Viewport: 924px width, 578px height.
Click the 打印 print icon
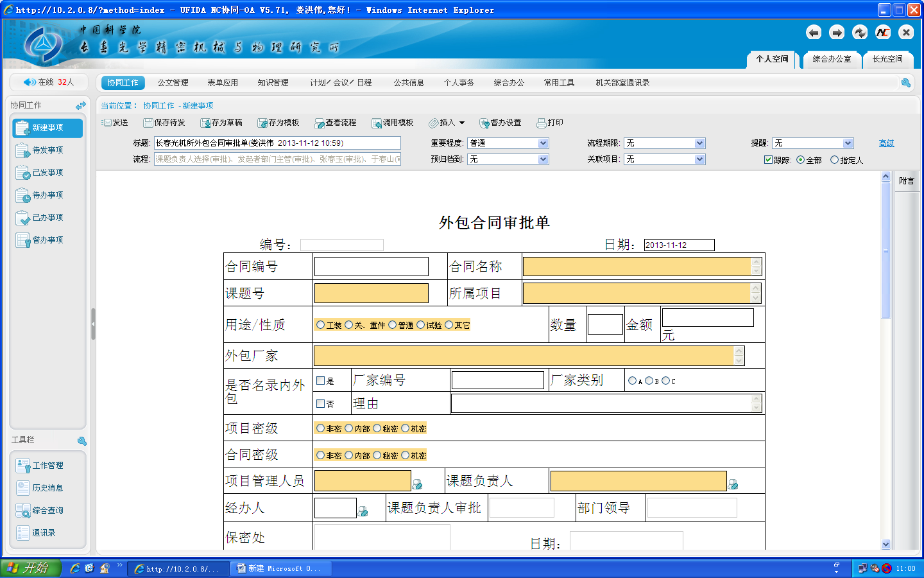click(x=542, y=123)
